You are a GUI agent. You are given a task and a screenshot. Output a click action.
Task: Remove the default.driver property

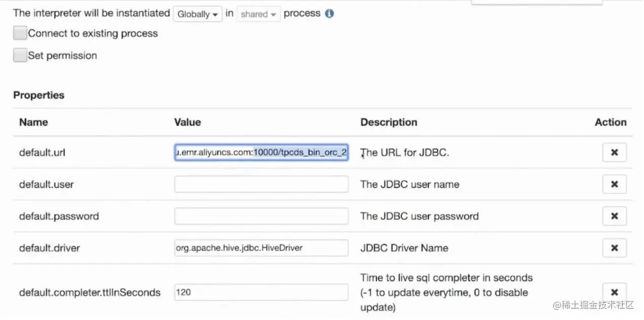pos(614,248)
